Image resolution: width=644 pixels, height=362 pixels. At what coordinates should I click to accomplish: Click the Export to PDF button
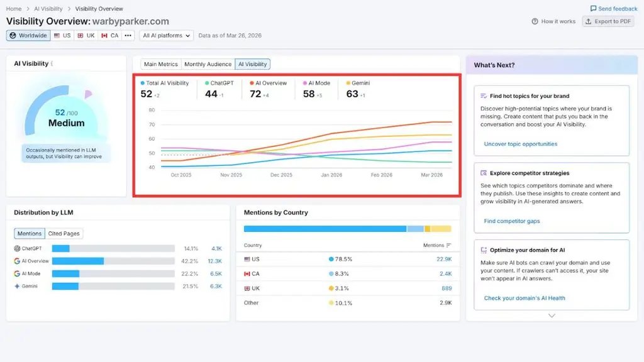click(x=608, y=21)
